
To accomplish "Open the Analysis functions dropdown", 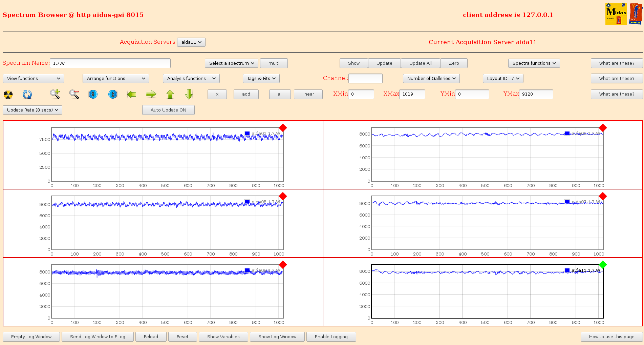I will (191, 79).
